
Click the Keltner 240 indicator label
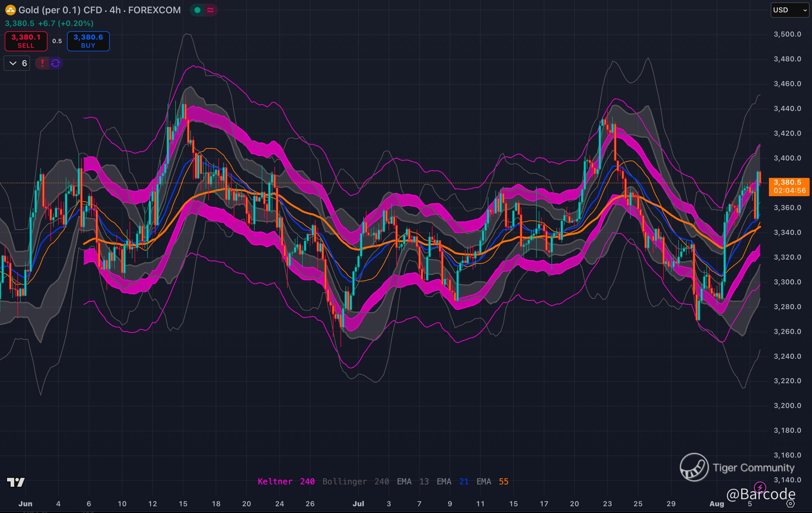click(x=286, y=481)
